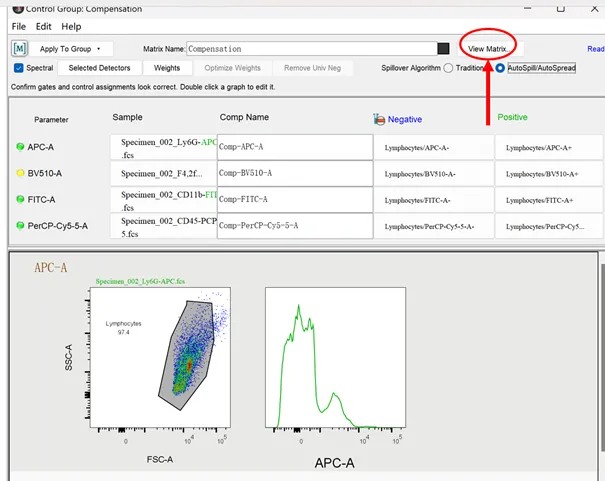
Task: Open the File menu
Action: 18,26
